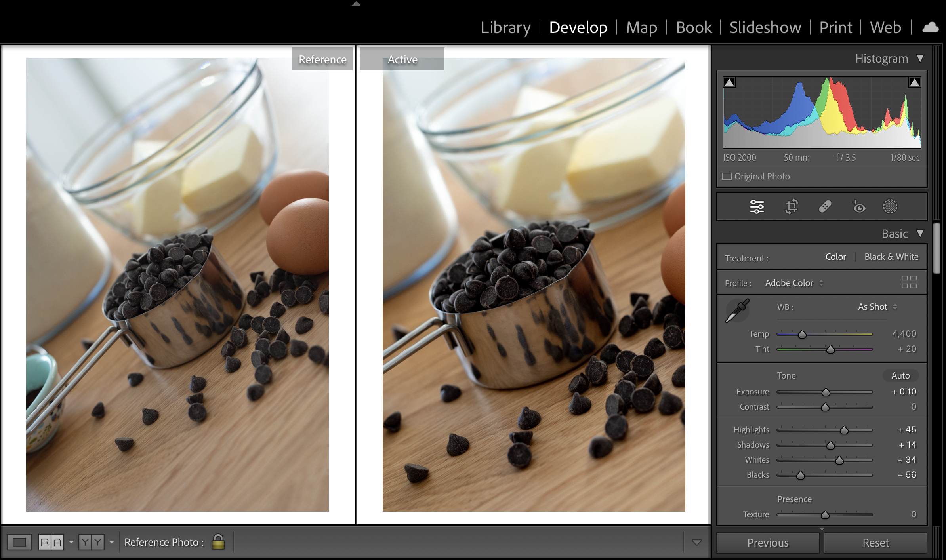Select Reference view R|A mode button
Viewport: 946px width, 560px height.
point(51,542)
